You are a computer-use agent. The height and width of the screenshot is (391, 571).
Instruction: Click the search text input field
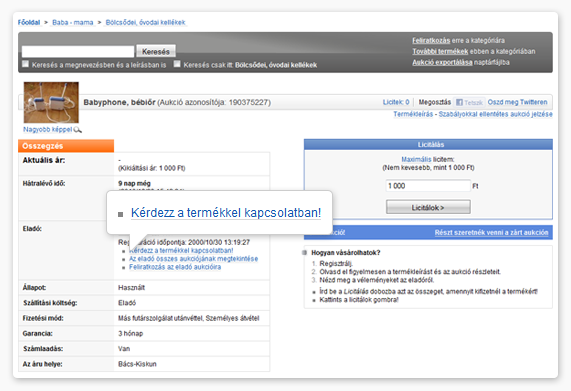(78, 51)
